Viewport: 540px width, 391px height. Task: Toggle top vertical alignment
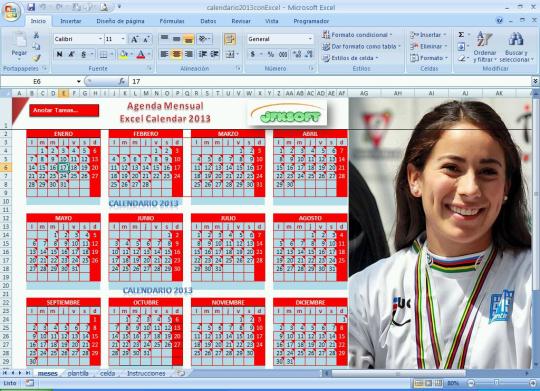(x=165, y=38)
